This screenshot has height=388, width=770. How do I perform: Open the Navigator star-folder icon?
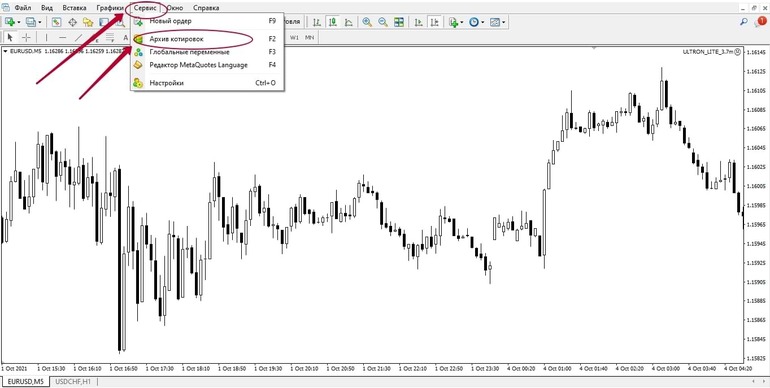88,22
